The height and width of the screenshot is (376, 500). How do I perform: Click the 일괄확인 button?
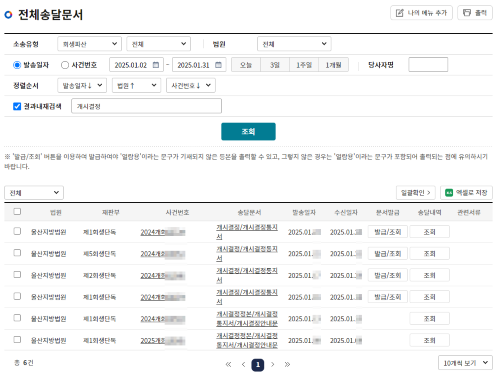click(x=416, y=193)
